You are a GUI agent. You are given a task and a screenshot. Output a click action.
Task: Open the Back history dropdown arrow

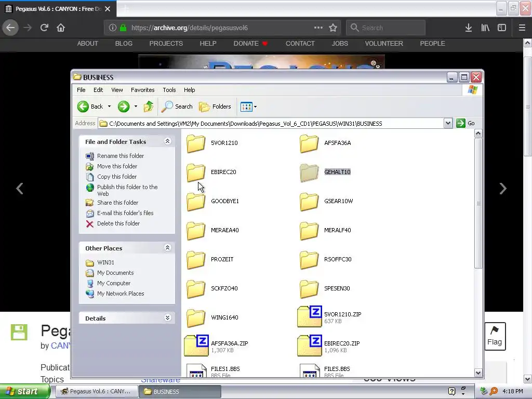(x=109, y=107)
